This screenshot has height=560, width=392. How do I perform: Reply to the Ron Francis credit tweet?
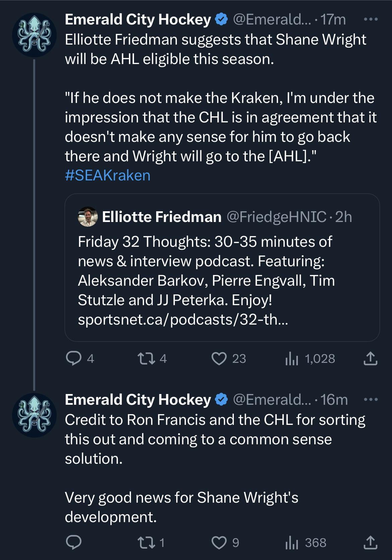(74, 543)
